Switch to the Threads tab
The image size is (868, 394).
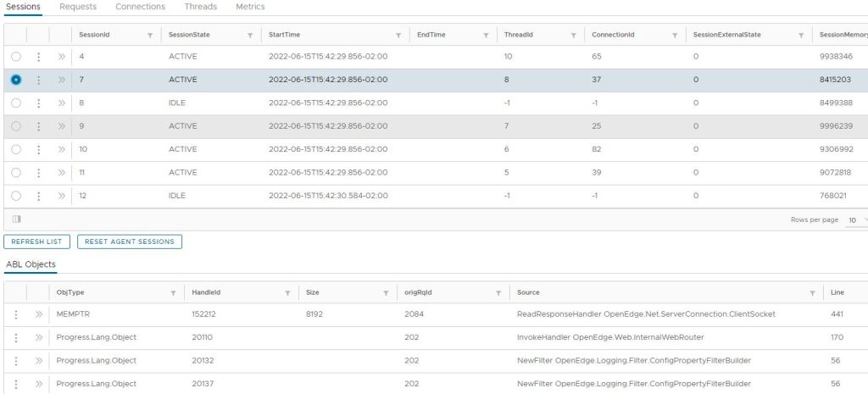tap(200, 7)
